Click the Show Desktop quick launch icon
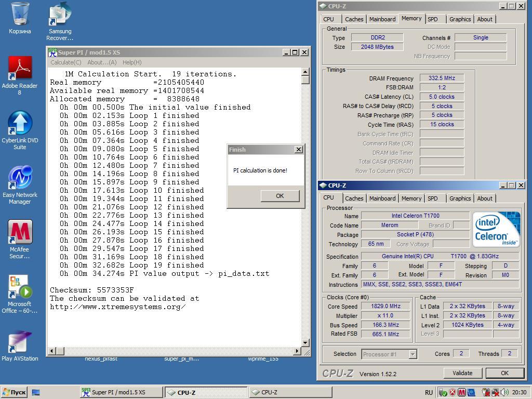Screen dimensions: 532x399 (x=36, y=393)
